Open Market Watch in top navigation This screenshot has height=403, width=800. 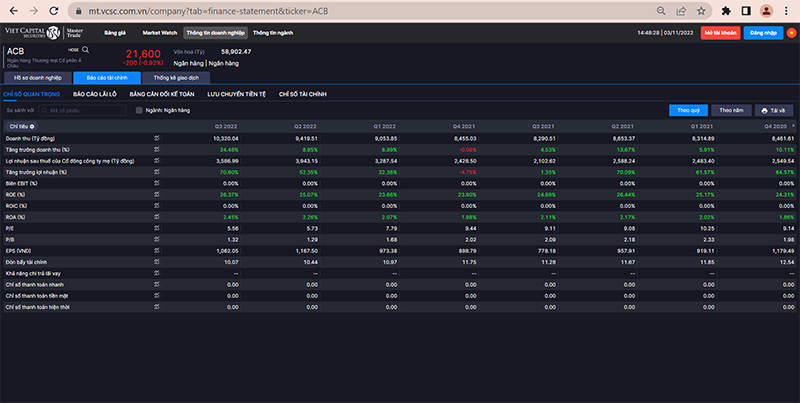point(160,33)
